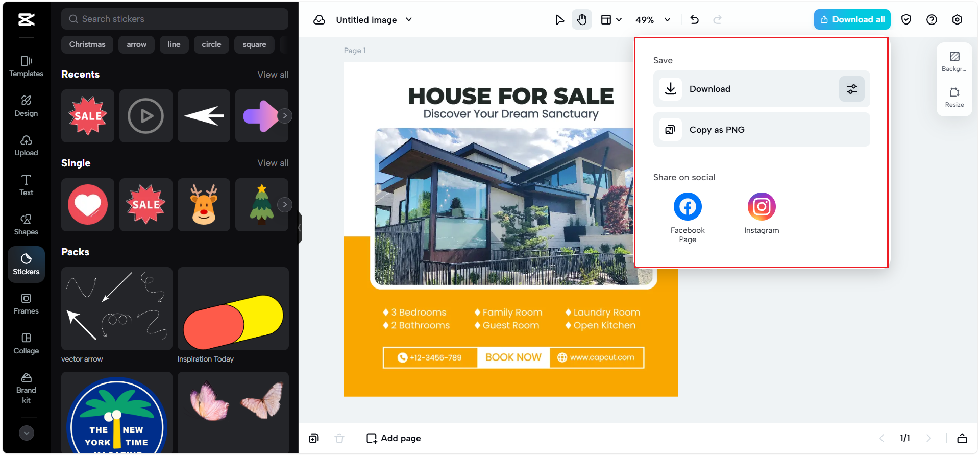Open the Resize tool
The width and height of the screenshot is (980, 456).
pos(954,97)
